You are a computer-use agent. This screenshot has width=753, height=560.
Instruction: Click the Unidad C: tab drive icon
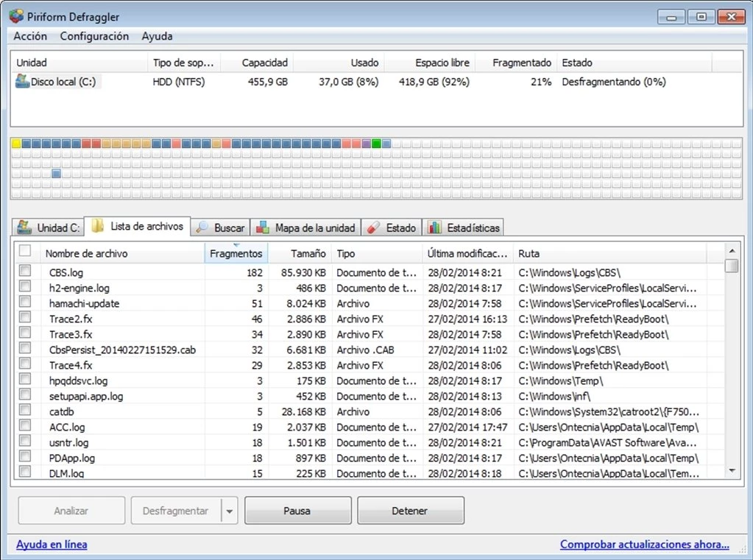(x=24, y=227)
